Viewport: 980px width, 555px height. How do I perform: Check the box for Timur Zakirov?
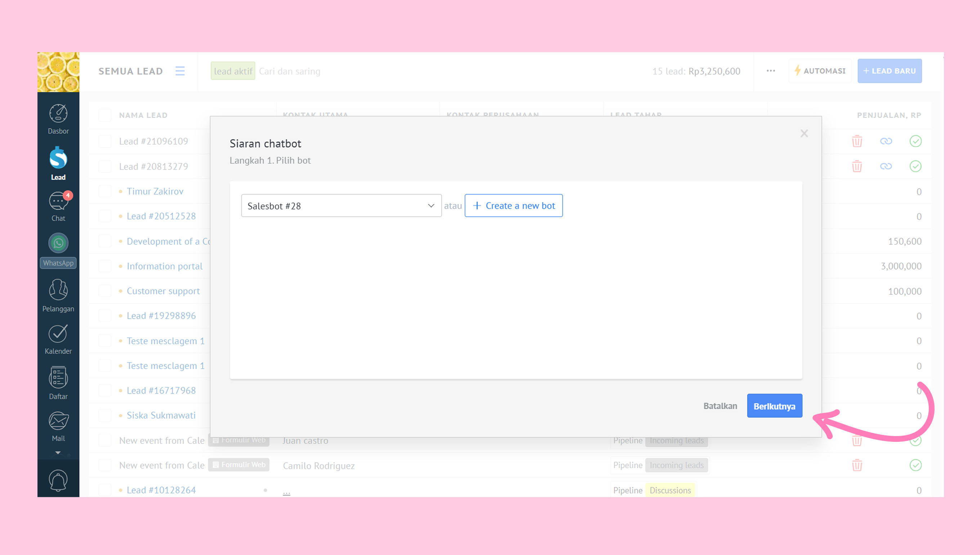pyautogui.click(x=104, y=191)
